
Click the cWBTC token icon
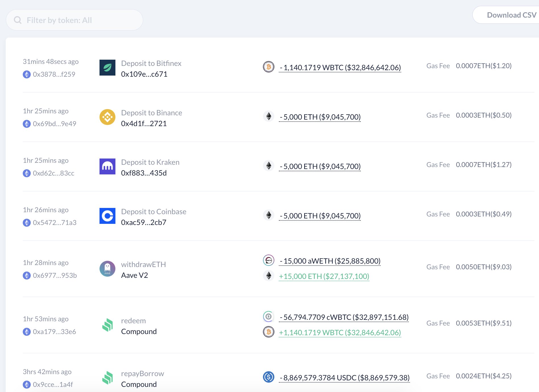pos(268,316)
